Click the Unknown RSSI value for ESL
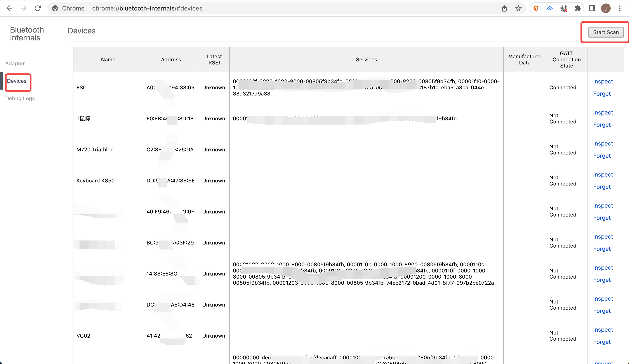Image resolution: width=629 pixels, height=364 pixels. 214,87
